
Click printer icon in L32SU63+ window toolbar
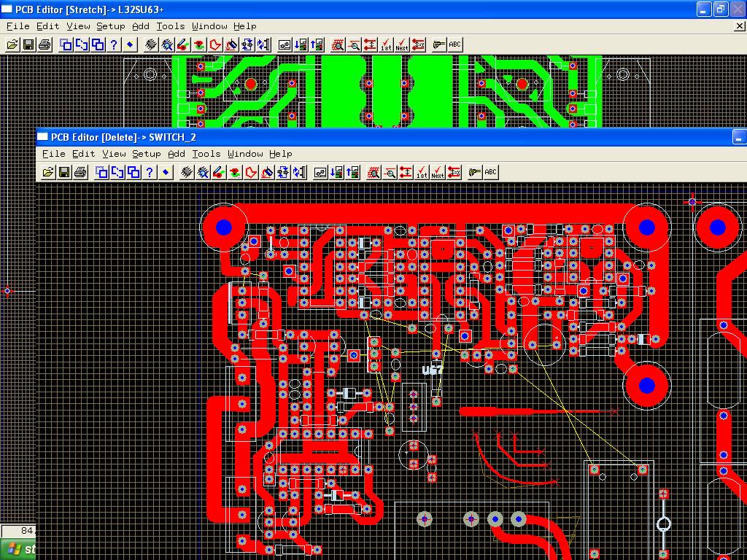pos(44,44)
